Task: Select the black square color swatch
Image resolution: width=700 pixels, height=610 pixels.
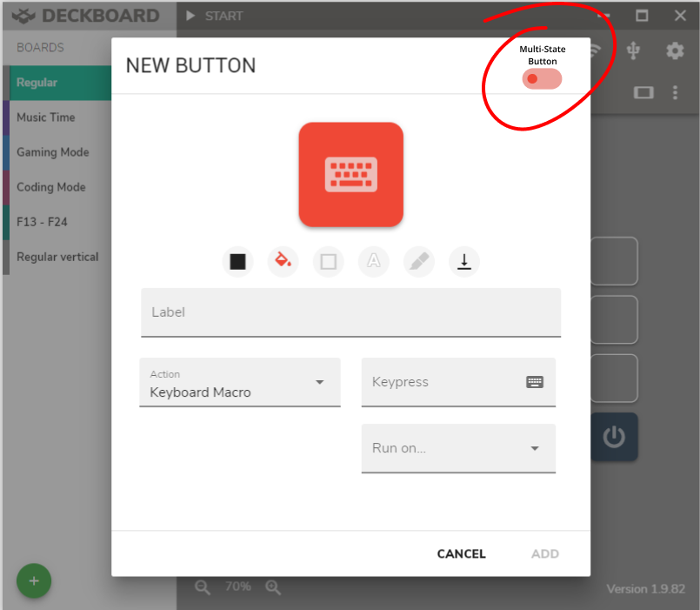Action: click(237, 262)
